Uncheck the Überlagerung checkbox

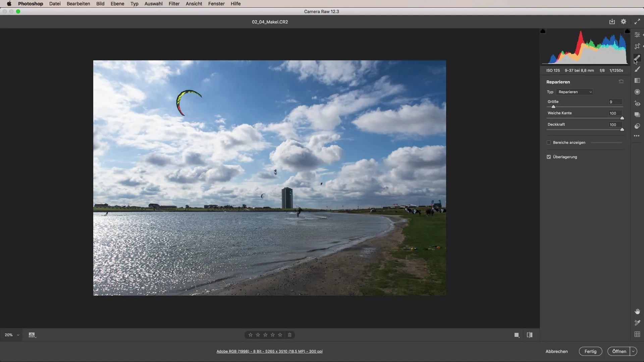point(549,157)
